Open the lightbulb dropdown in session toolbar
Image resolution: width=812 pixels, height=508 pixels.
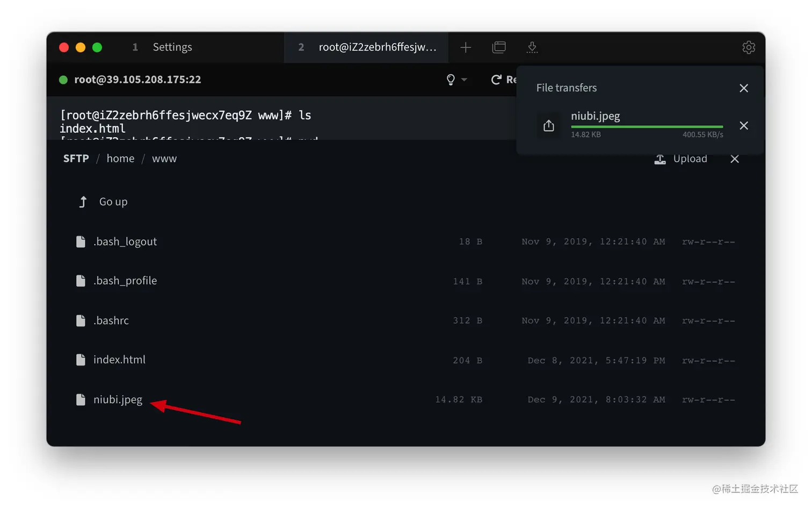pyautogui.click(x=456, y=80)
